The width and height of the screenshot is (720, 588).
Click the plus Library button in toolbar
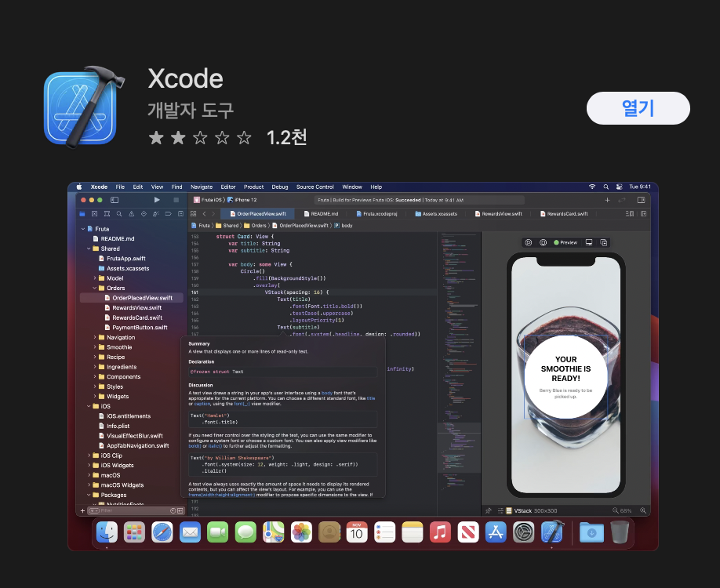click(607, 200)
